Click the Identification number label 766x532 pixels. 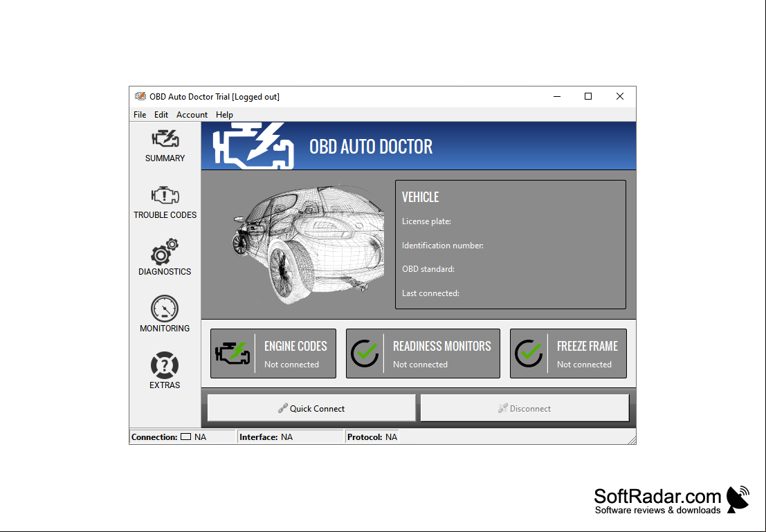pos(443,245)
